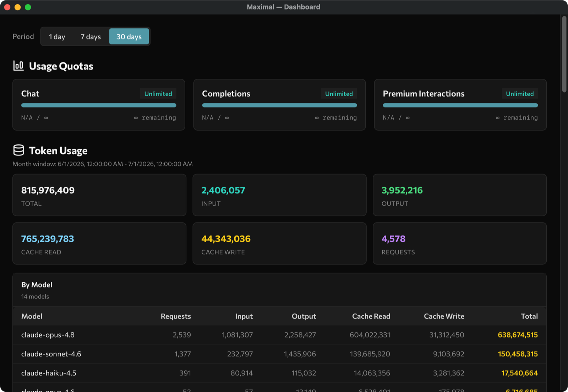This screenshot has width=568, height=392.
Task: Click the Total column header
Action: pyautogui.click(x=529, y=316)
